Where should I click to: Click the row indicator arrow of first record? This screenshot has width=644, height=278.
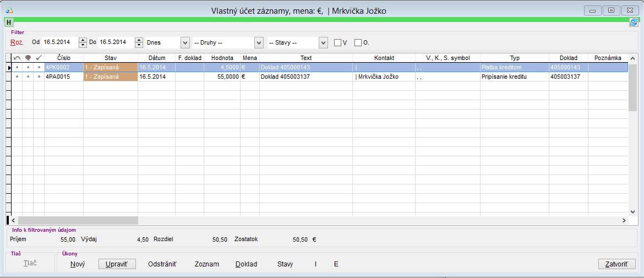(9, 67)
